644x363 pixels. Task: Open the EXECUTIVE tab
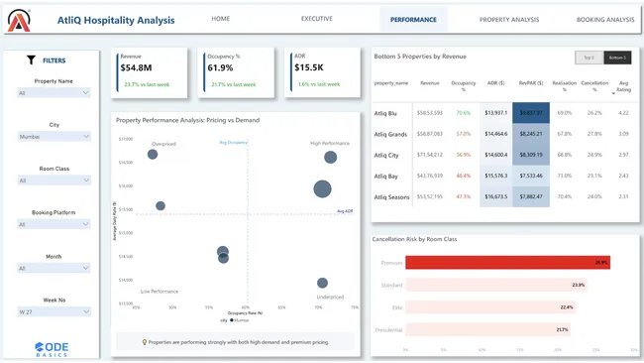click(x=317, y=19)
